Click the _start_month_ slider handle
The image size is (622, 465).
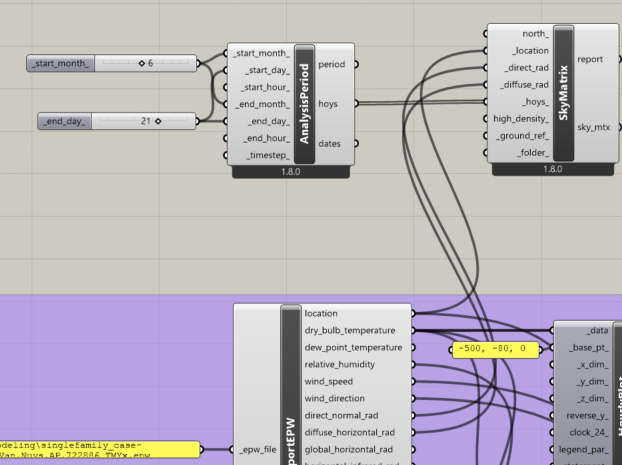(x=142, y=63)
